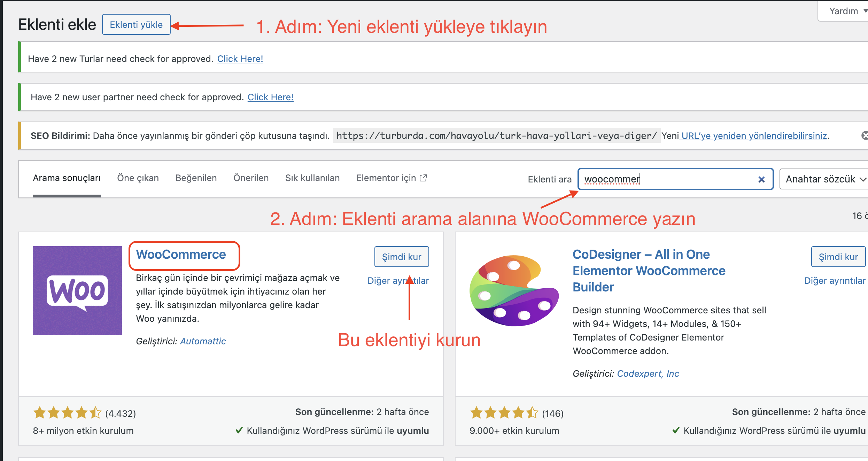Click the CoDesigner palette logo thumbnail

tap(514, 291)
